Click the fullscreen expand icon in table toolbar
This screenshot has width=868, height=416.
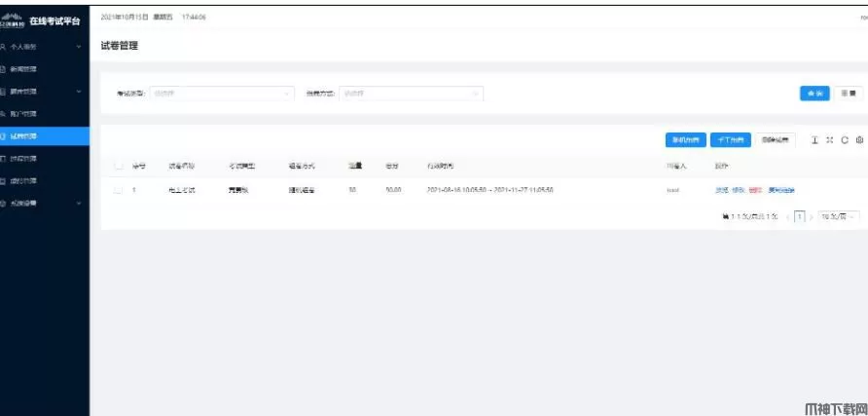(830, 140)
